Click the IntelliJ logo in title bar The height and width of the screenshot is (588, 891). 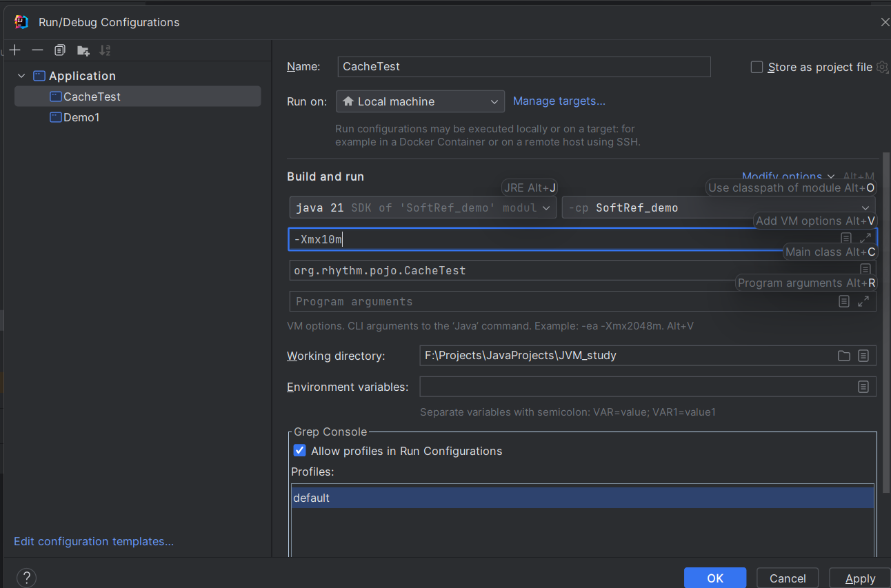point(21,22)
